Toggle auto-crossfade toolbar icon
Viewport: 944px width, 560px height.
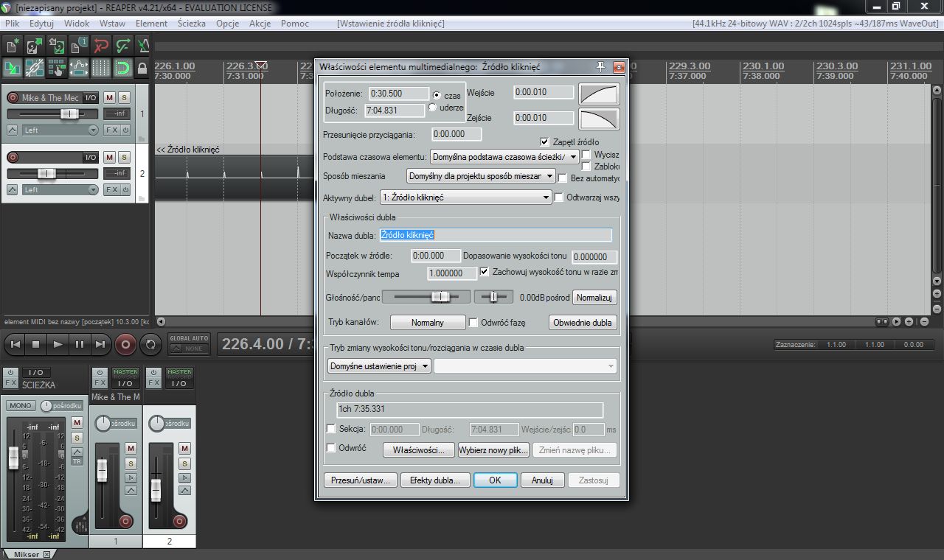pyautogui.click(x=12, y=68)
